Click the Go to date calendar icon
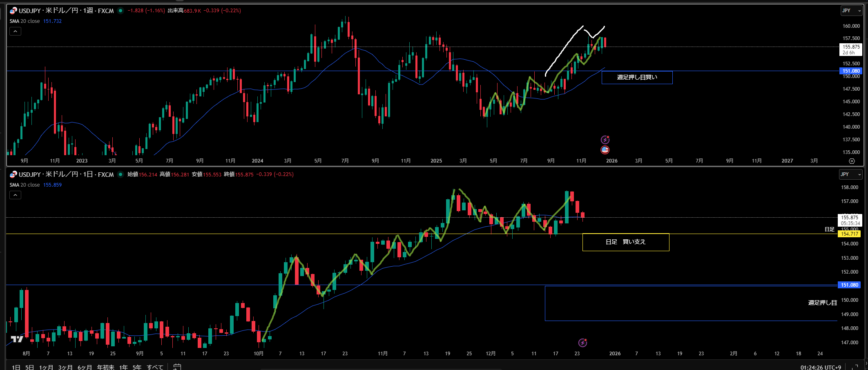This screenshot has height=370, width=868. coord(177,367)
